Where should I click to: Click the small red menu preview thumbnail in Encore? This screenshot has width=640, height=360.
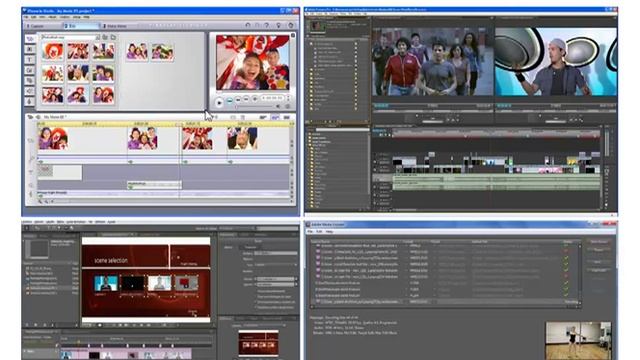pyautogui.click(x=258, y=343)
